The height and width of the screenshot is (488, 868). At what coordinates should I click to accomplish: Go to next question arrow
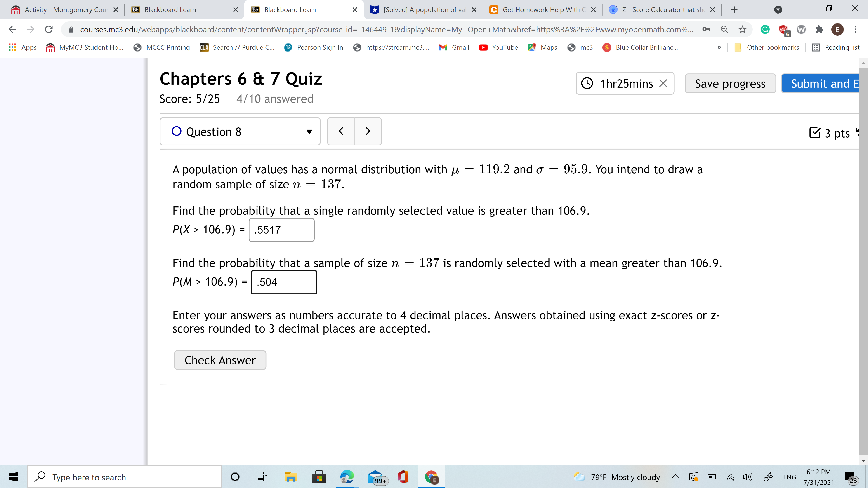[x=368, y=131]
